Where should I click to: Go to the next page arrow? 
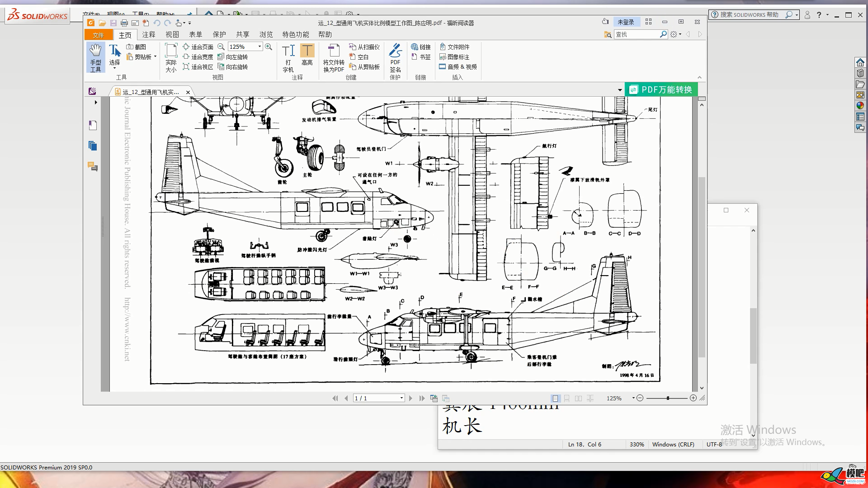tap(410, 398)
